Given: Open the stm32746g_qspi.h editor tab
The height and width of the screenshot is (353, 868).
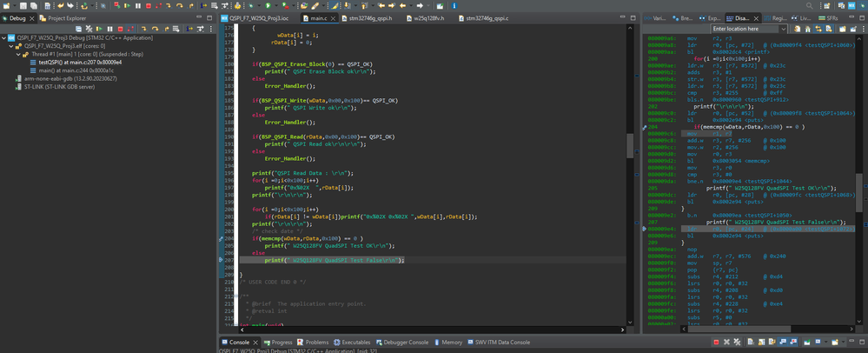Looking at the screenshot, I should pyautogui.click(x=368, y=17).
